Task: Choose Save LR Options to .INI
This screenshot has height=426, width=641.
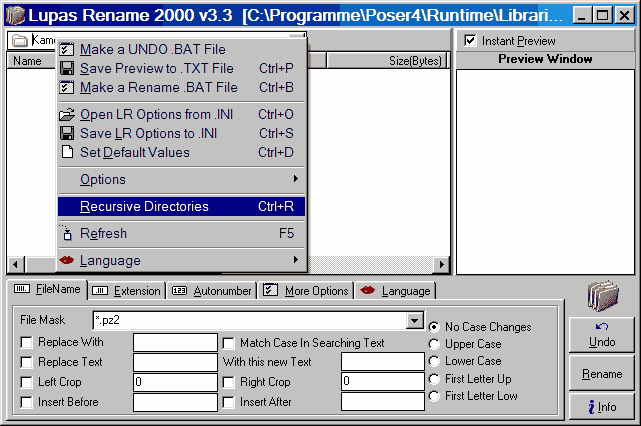Action: [x=182, y=133]
